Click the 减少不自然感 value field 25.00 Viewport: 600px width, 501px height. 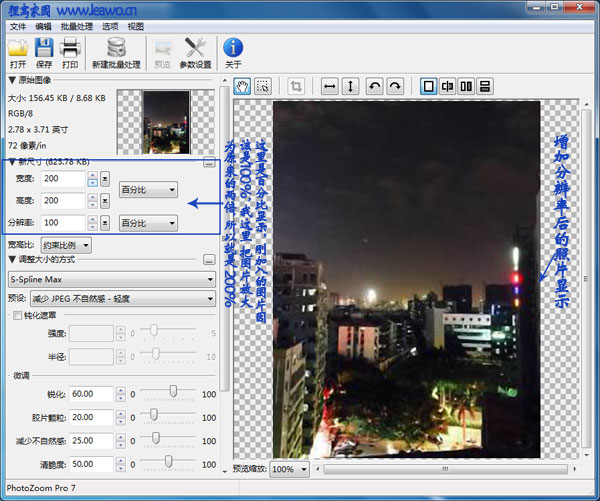tap(91, 441)
